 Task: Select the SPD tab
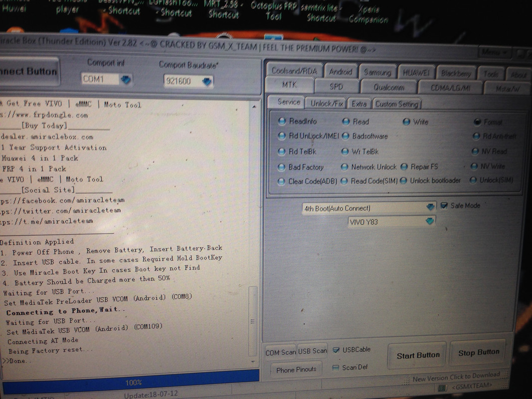pyautogui.click(x=336, y=86)
